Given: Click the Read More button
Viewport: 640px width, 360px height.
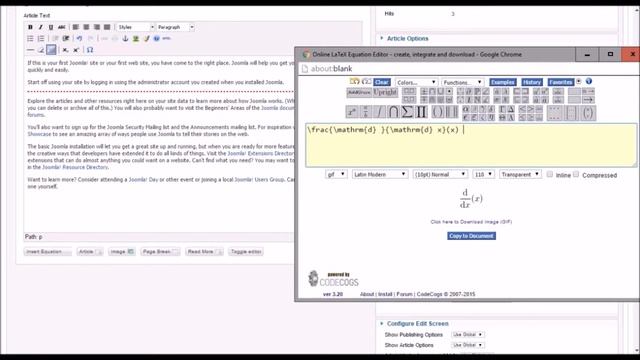Looking at the screenshot, I should [x=204, y=251].
